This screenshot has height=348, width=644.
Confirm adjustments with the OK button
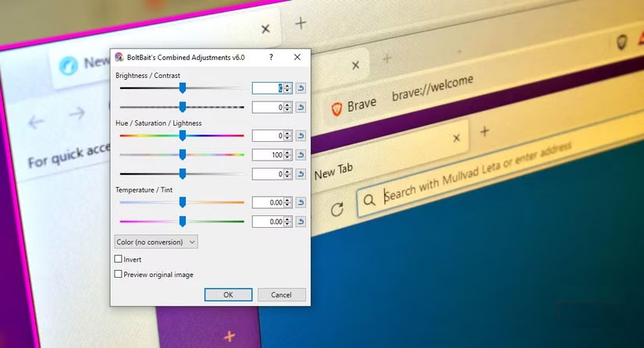[229, 295]
